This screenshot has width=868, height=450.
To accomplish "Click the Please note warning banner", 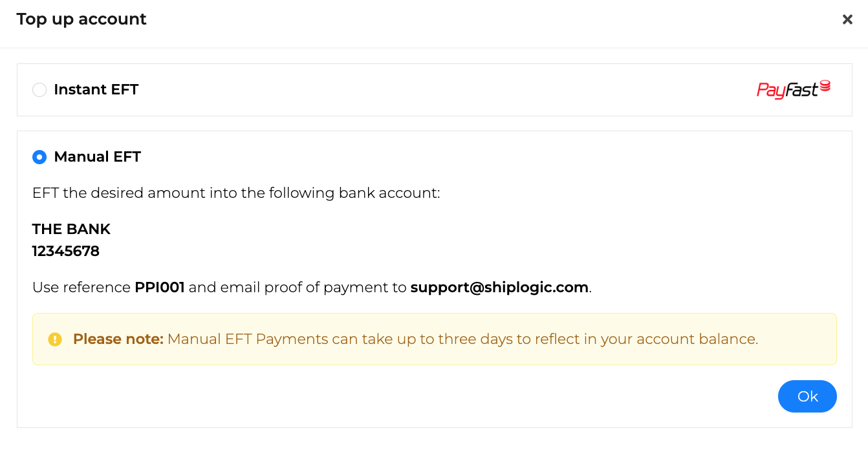I will (x=435, y=339).
